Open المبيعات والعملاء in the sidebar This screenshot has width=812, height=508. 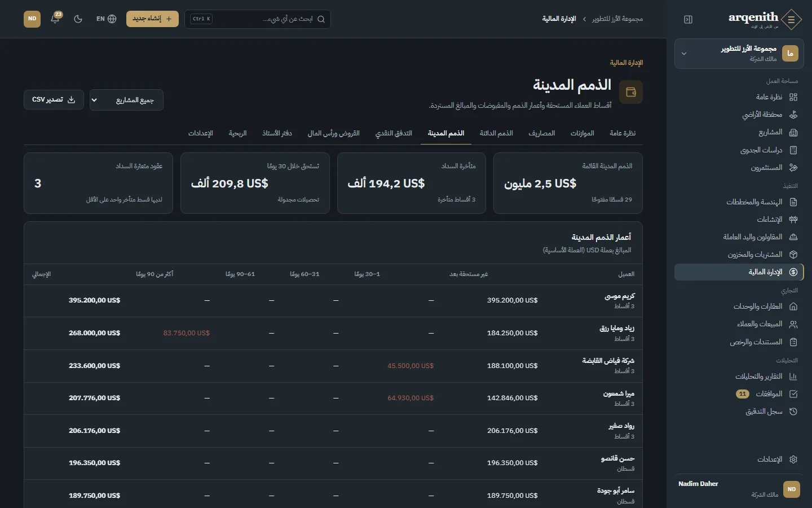[739, 324]
